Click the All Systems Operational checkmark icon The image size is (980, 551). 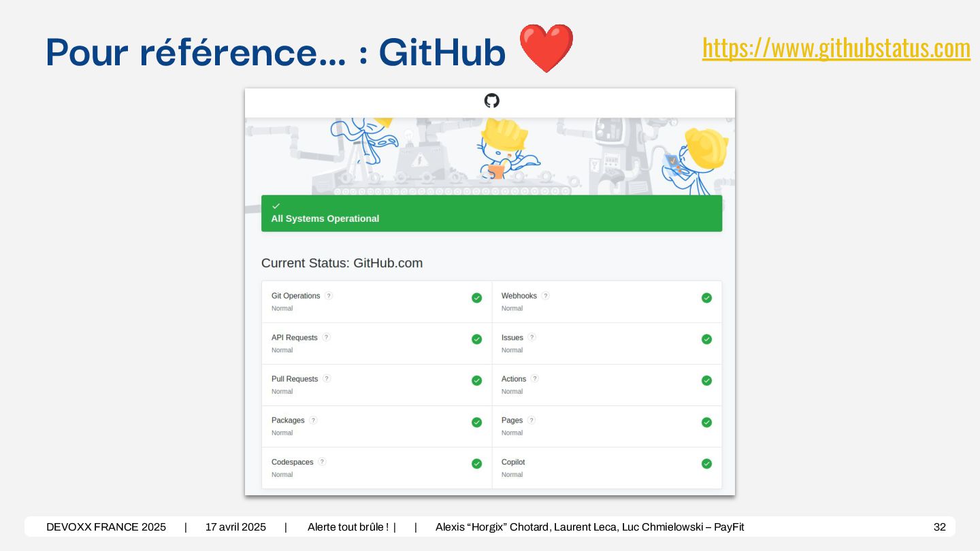[x=276, y=205]
